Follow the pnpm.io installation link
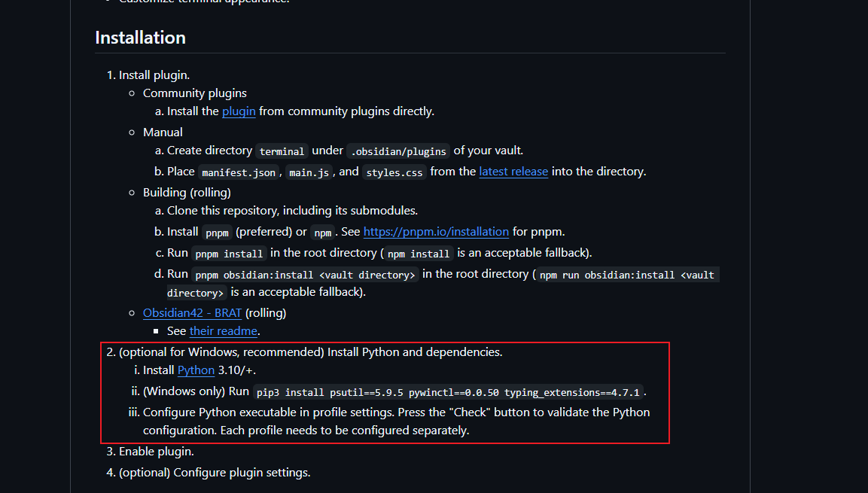868x493 pixels. 436,232
